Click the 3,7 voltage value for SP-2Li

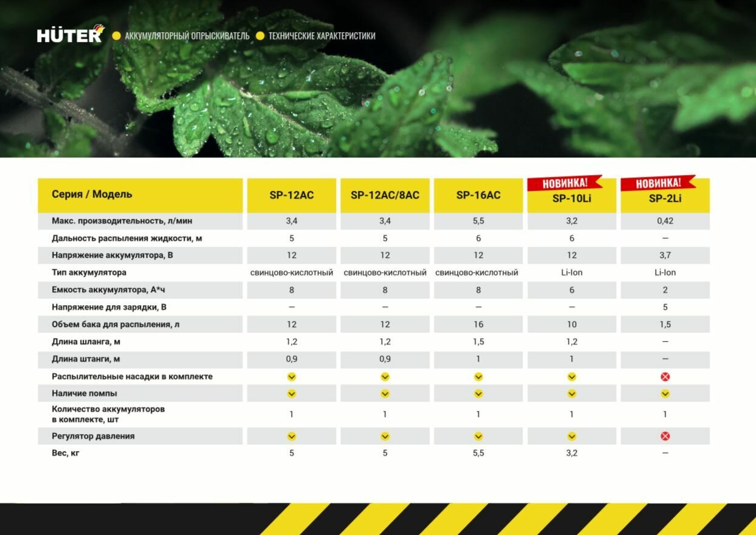tap(665, 255)
